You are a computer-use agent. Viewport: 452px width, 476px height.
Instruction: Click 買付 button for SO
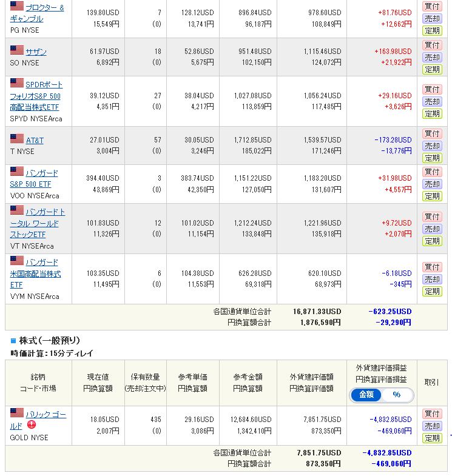[x=432, y=45]
